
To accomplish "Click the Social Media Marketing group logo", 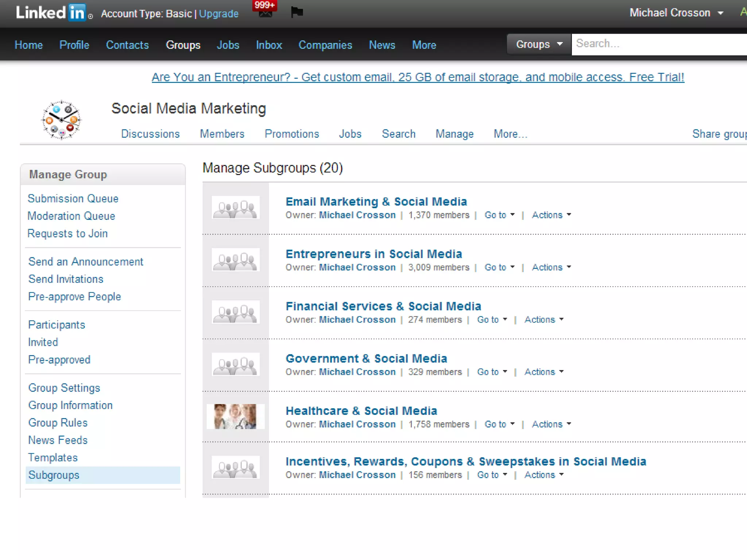I will (x=61, y=120).
